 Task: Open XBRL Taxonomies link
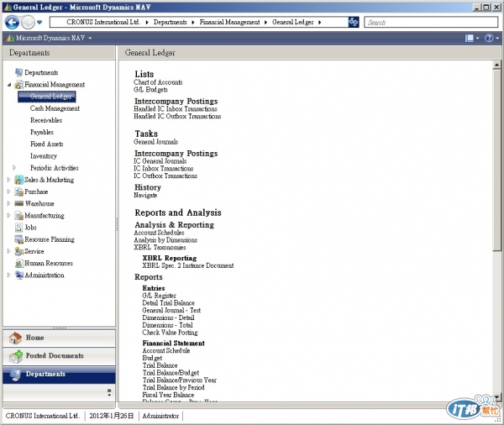(160, 248)
